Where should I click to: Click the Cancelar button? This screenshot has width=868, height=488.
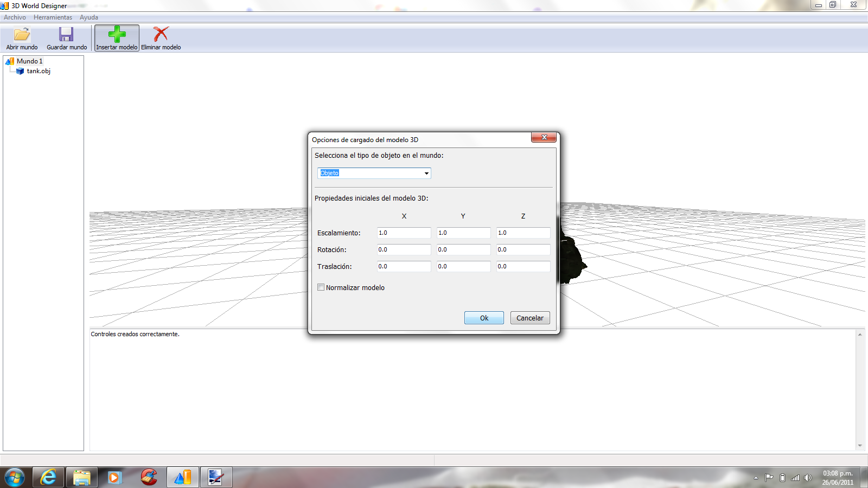pyautogui.click(x=530, y=318)
